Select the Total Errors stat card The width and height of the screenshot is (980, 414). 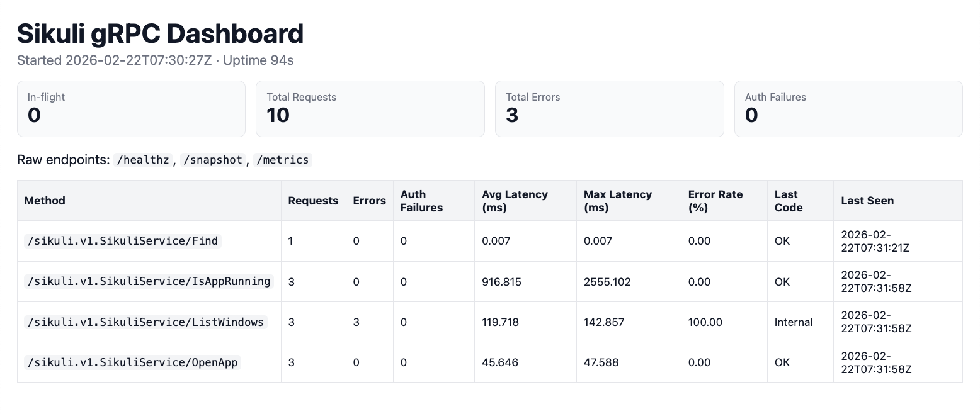click(x=609, y=108)
